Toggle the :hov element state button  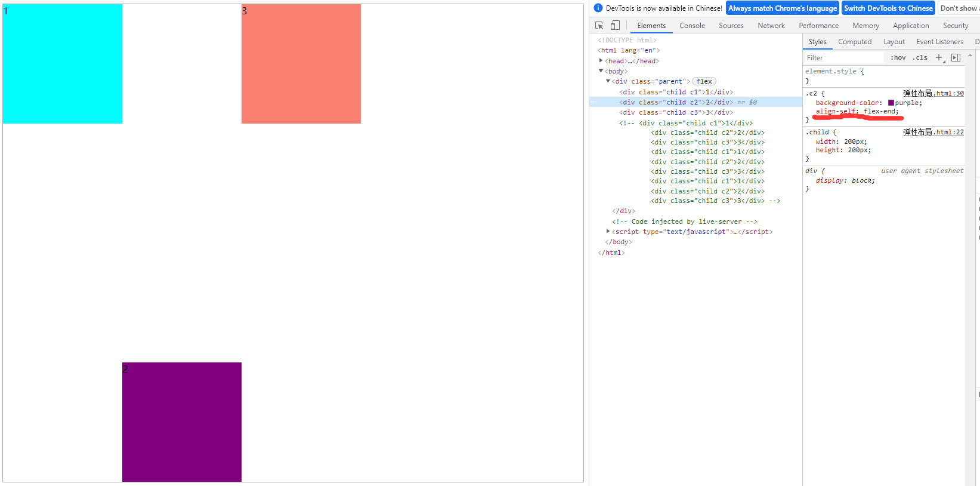[898, 57]
